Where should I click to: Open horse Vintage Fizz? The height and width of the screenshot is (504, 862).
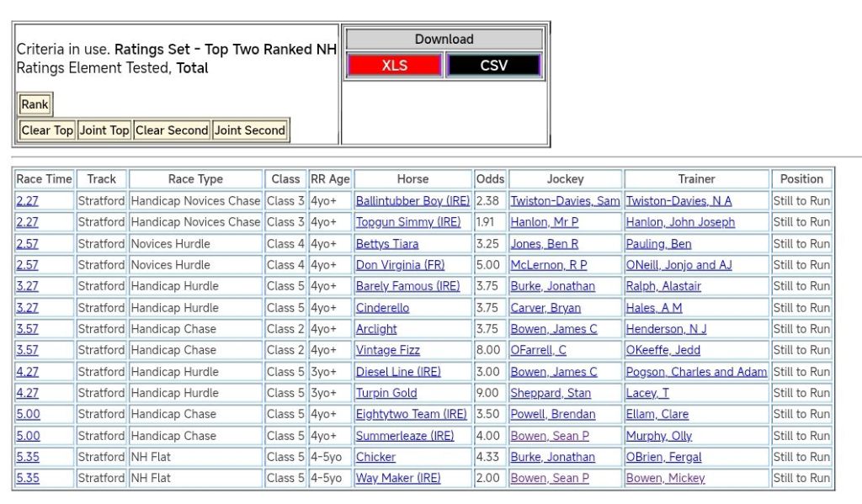coord(387,350)
